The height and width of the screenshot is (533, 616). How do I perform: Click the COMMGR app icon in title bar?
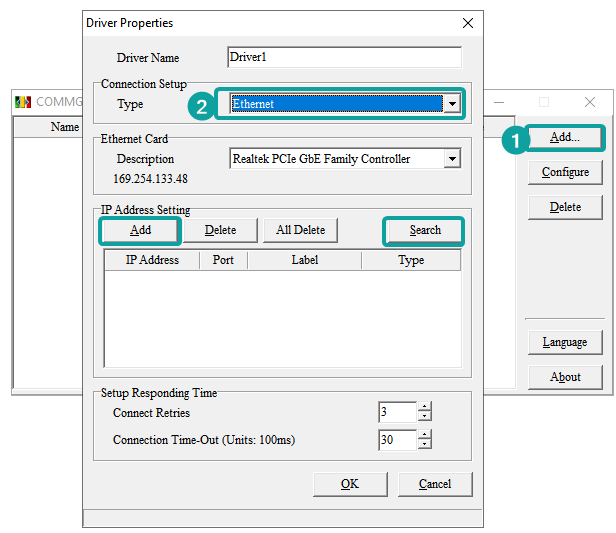(24, 102)
